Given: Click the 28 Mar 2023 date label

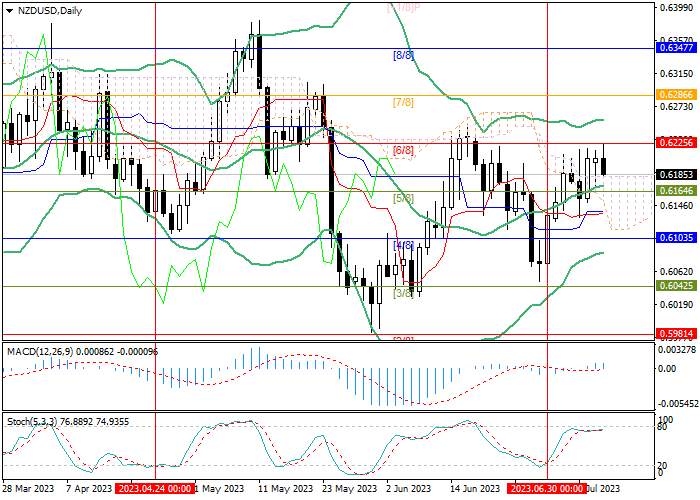Looking at the screenshot, I should [x=29, y=488].
